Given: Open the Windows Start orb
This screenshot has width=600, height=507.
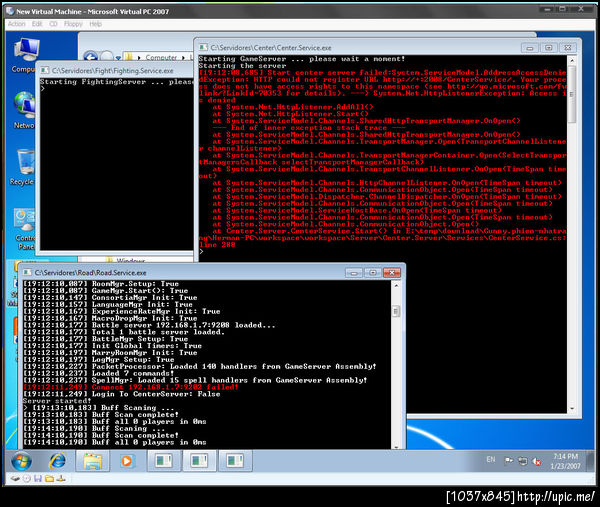Looking at the screenshot, I should (x=21, y=461).
